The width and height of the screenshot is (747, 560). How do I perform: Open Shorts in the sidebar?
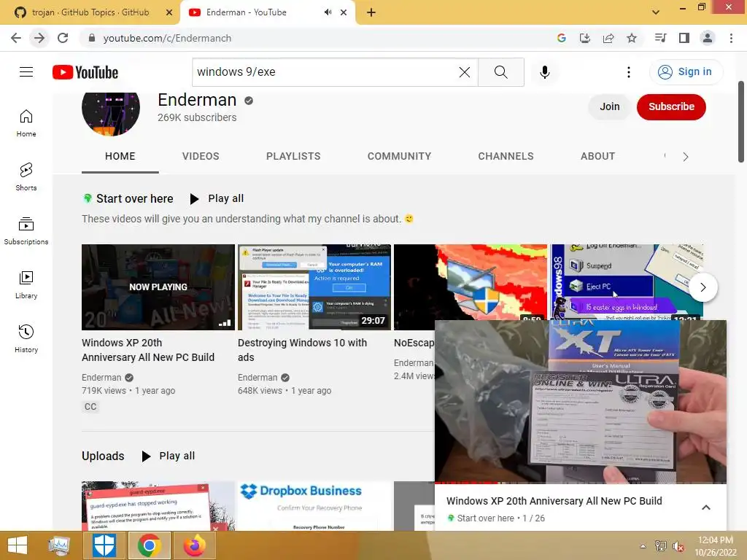tap(26, 176)
